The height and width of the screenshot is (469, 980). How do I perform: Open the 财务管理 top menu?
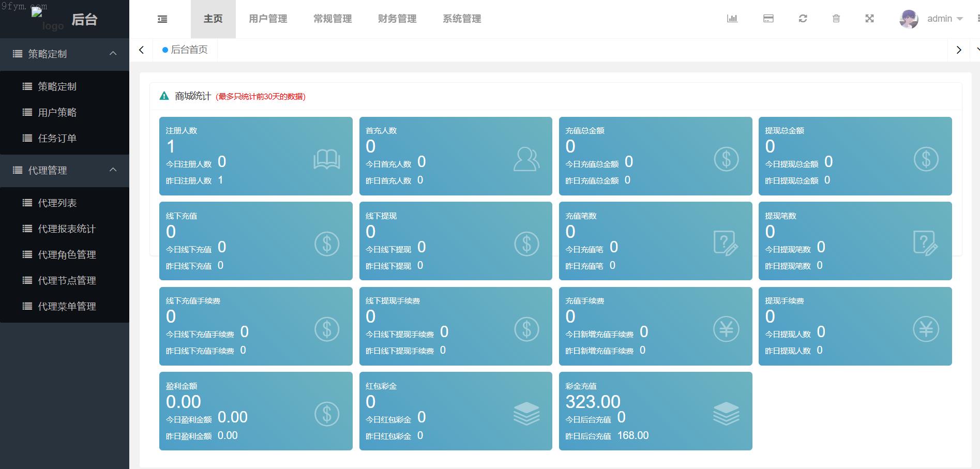pyautogui.click(x=397, y=19)
